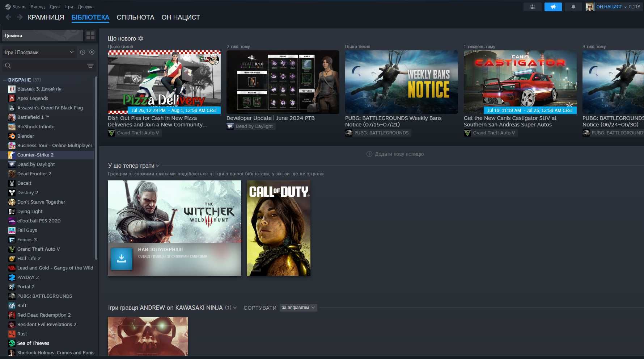Open the Довідка menu
Screen dimensions: 644x359
pyautogui.click(x=86, y=7)
